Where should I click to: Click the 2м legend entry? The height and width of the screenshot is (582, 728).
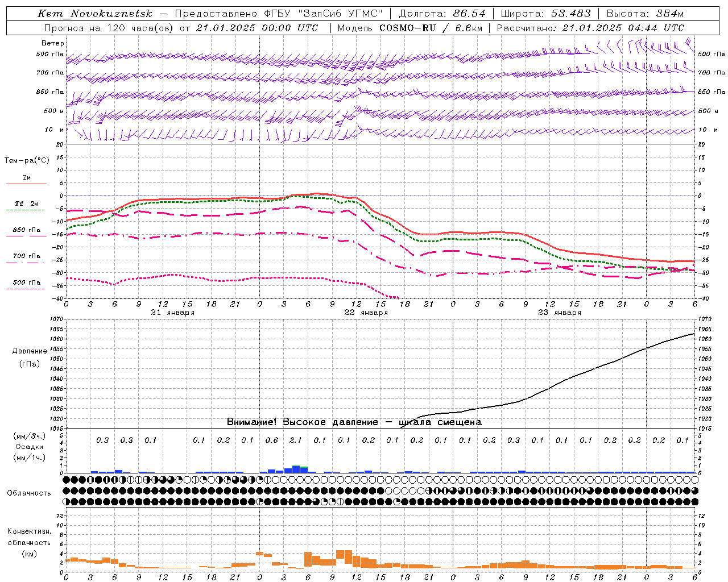(x=27, y=178)
